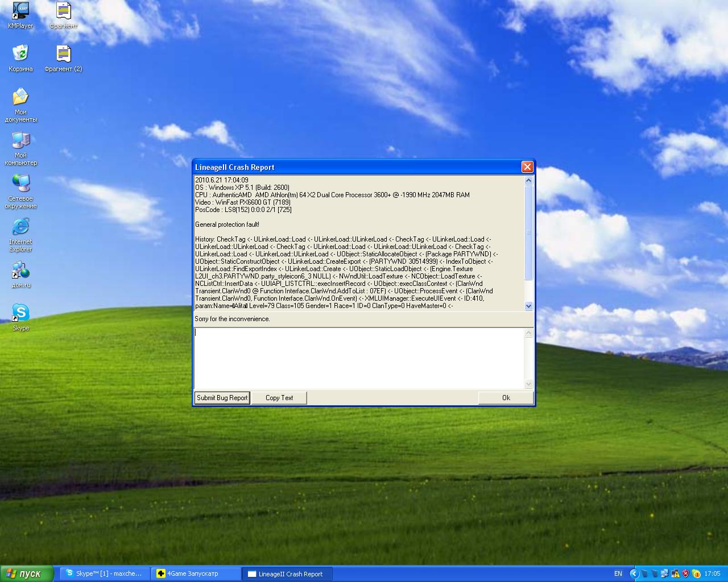Open the Корзина recycle bin icon
The width and height of the screenshot is (728, 582).
click(x=20, y=59)
